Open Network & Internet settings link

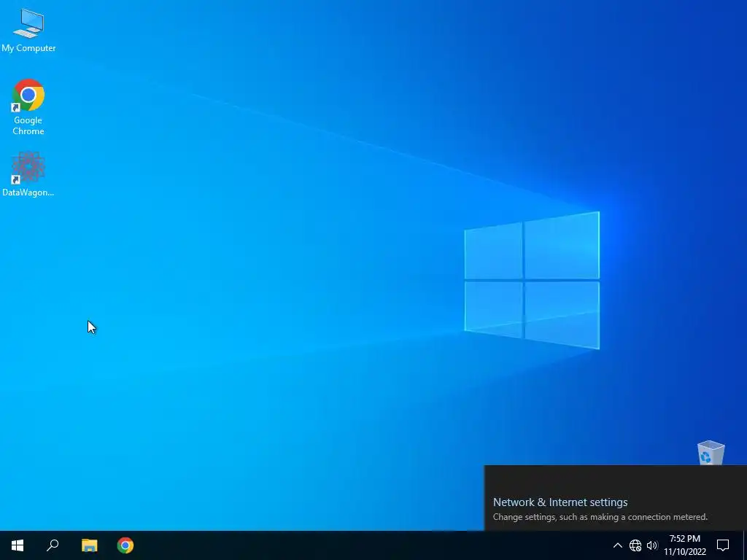point(560,502)
